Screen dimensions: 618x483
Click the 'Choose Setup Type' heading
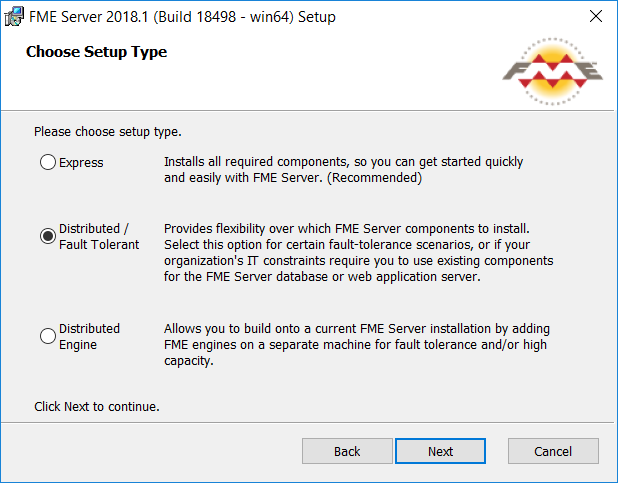click(97, 52)
